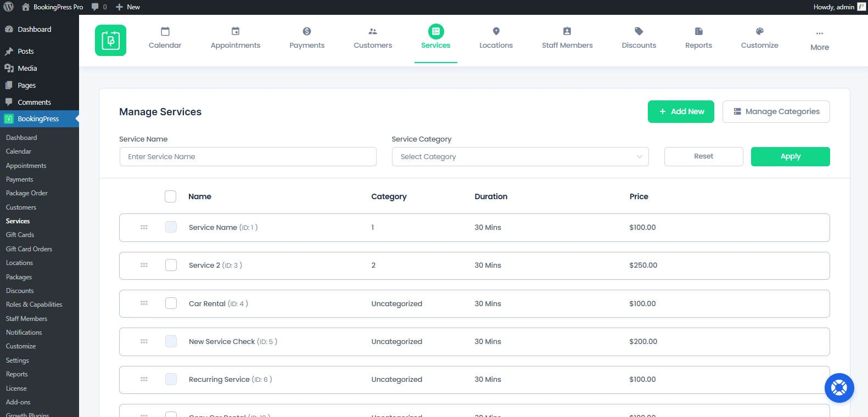The height and width of the screenshot is (417, 868).
Task: Click the Appointments icon in top navigation
Action: tap(236, 31)
